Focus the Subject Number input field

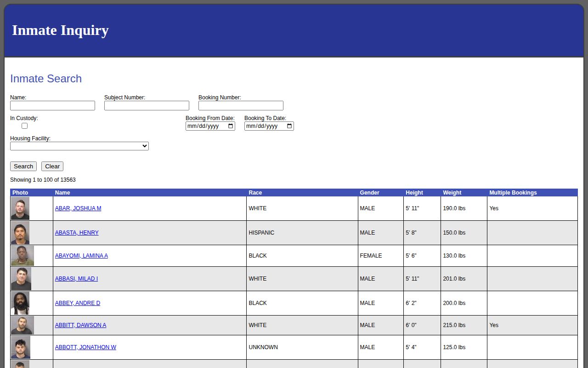tap(147, 105)
